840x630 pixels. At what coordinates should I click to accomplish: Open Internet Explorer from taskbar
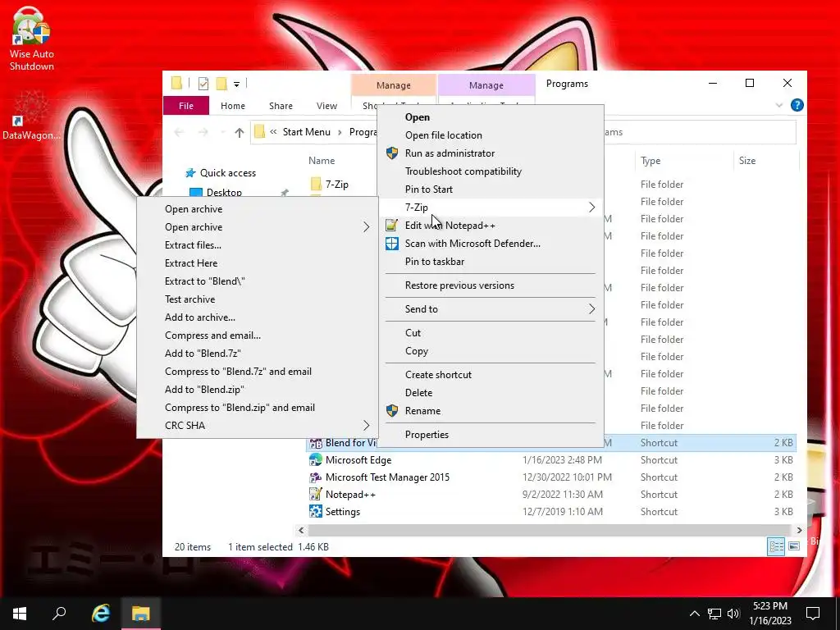[x=100, y=614]
